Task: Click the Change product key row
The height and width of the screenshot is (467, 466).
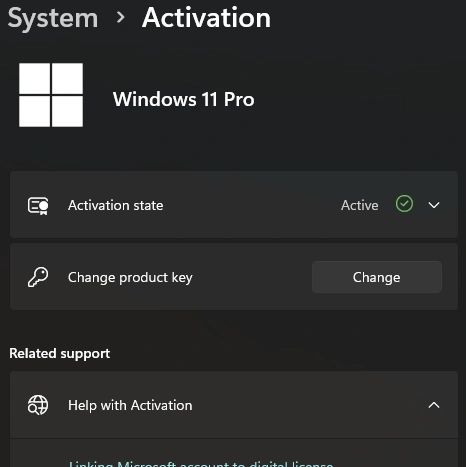Action: point(234,277)
